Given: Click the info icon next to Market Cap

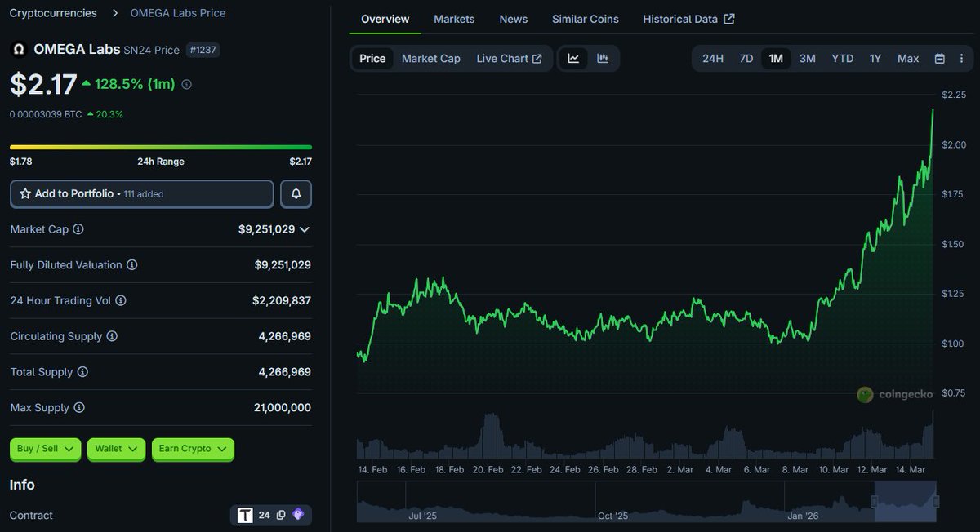Looking at the screenshot, I should pos(78,229).
